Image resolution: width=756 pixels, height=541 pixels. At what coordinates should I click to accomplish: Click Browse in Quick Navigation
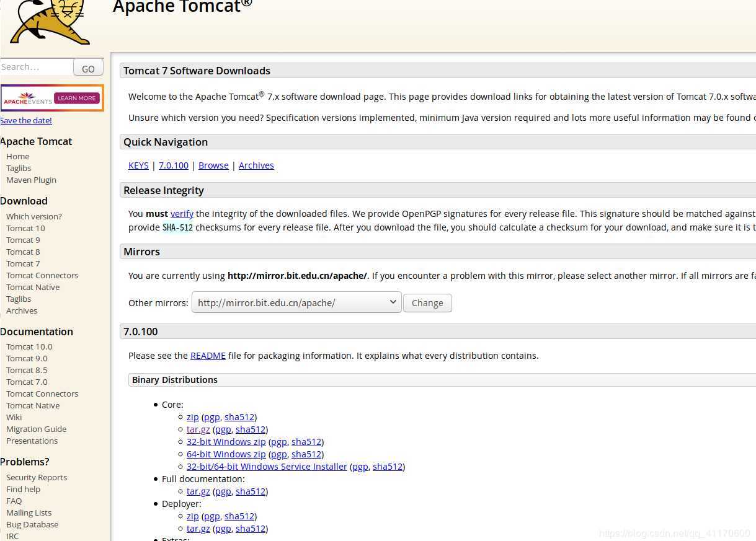click(213, 165)
